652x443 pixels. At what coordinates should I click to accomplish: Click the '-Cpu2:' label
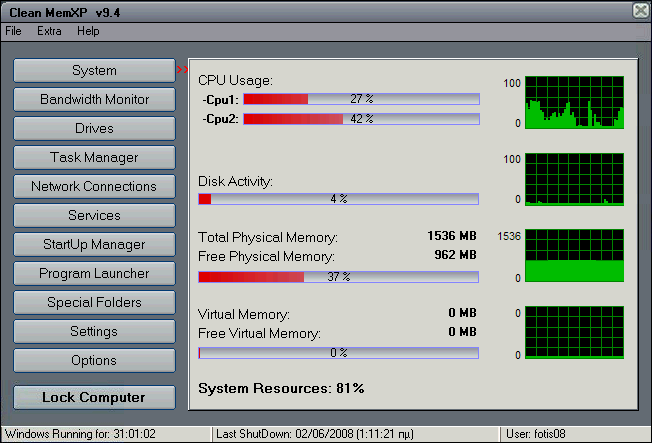pos(221,119)
